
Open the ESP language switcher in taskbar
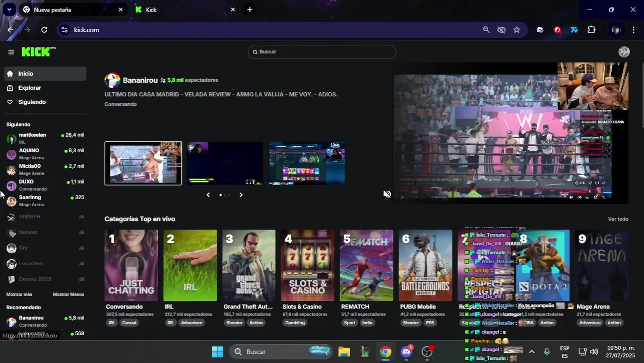pos(565,351)
